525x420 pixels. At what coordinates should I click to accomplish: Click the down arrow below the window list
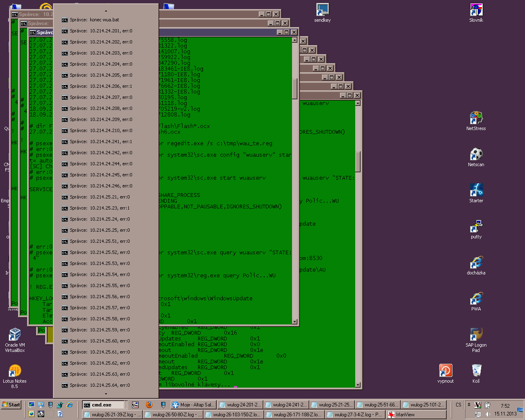pyautogui.click(x=106, y=394)
